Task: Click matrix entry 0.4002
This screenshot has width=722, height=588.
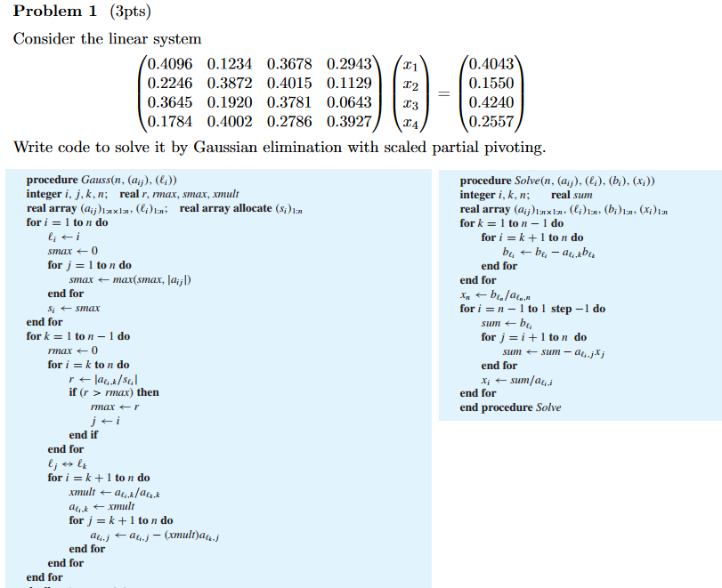Action: (x=230, y=122)
